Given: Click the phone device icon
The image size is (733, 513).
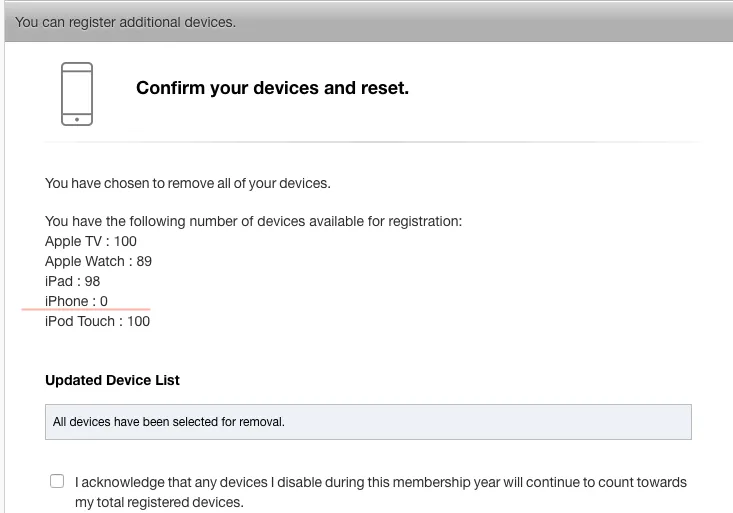Looking at the screenshot, I should [x=77, y=94].
